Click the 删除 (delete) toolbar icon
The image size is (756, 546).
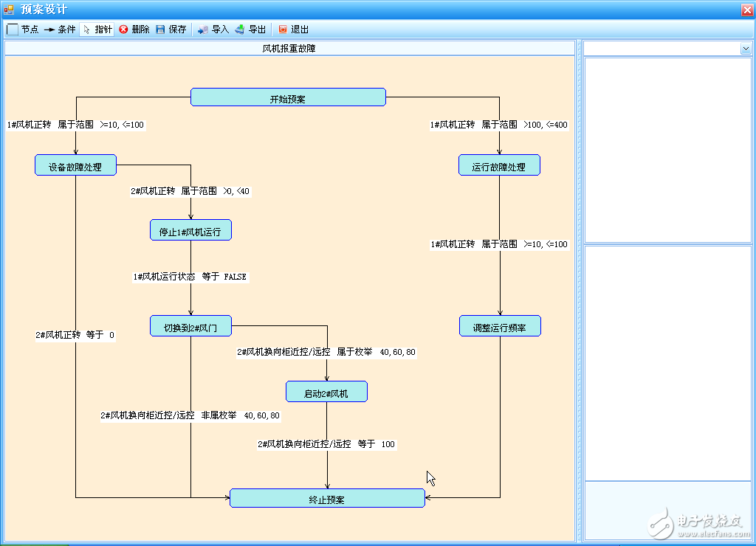point(132,30)
